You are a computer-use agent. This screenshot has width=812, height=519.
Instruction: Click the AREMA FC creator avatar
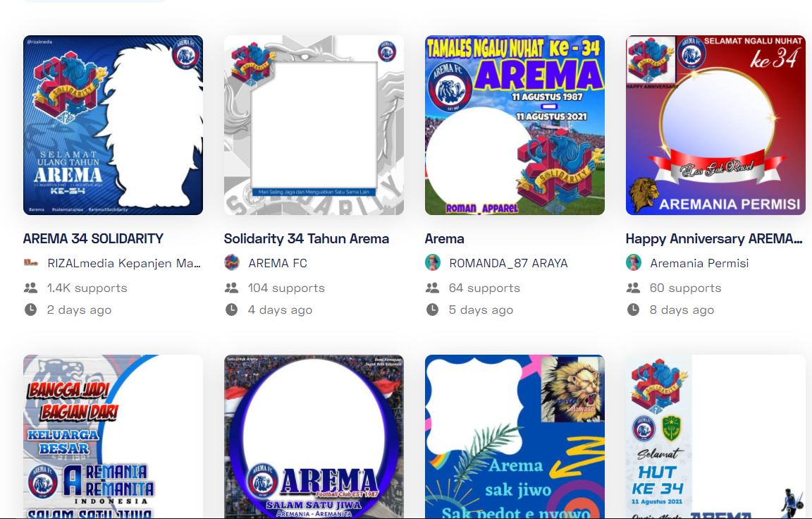click(231, 262)
